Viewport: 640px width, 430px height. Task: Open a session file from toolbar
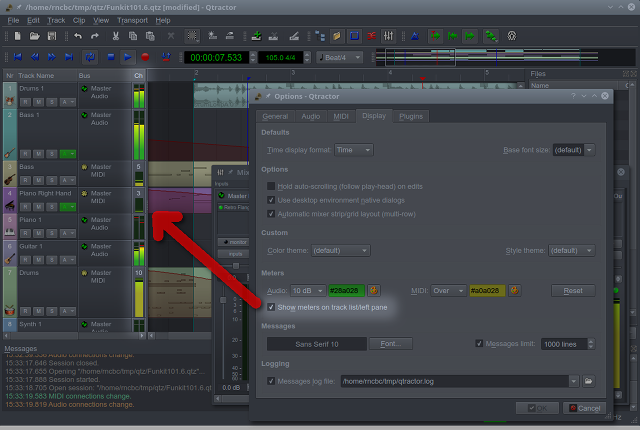[x=35, y=36]
